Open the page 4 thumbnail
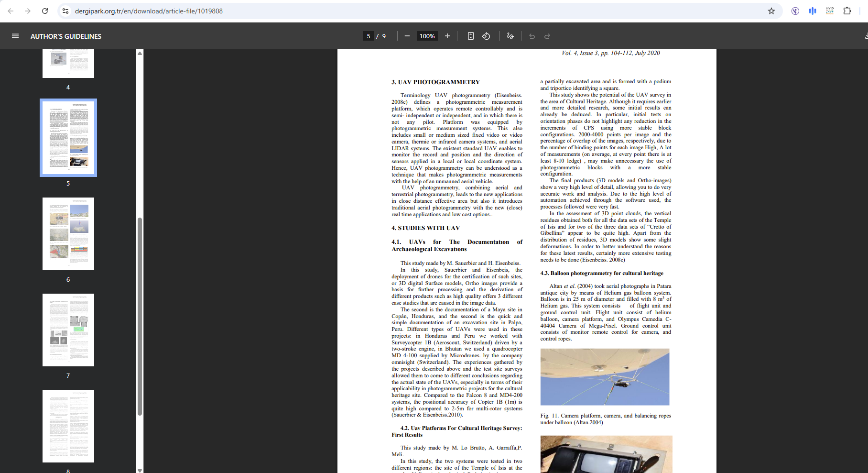868x473 pixels. pyautogui.click(x=68, y=63)
